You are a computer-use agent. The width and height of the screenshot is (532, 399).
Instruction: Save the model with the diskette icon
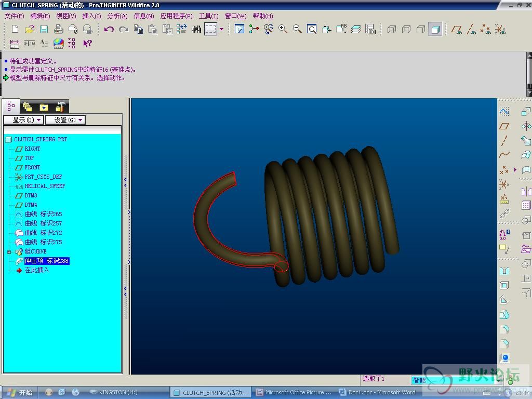click(44, 29)
